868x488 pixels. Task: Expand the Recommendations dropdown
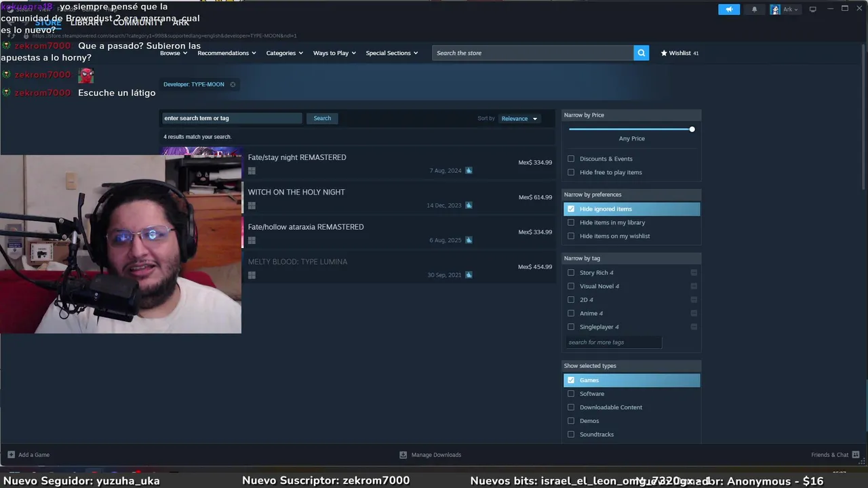226,53
